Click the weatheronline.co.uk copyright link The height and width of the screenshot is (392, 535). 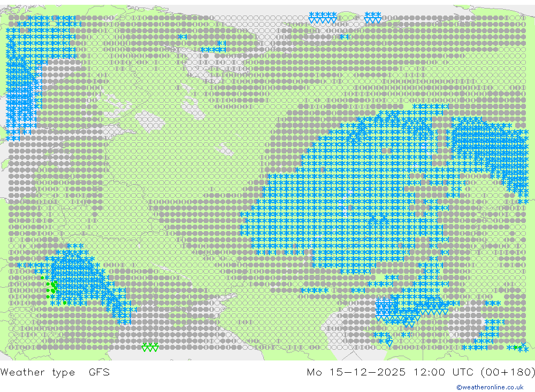490,387
